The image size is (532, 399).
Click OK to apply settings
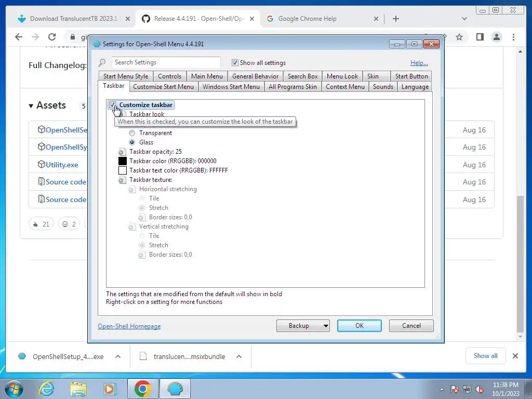click(360, 326)
